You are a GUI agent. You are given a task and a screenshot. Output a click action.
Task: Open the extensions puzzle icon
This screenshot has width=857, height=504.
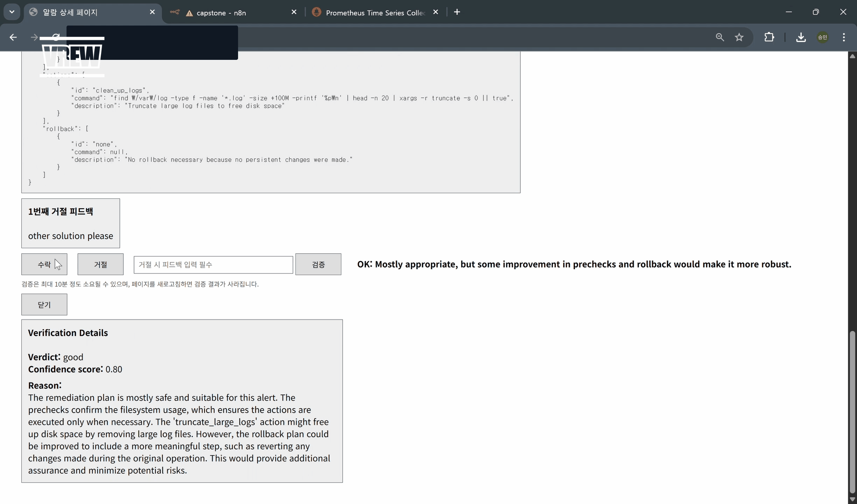(769, 37)
